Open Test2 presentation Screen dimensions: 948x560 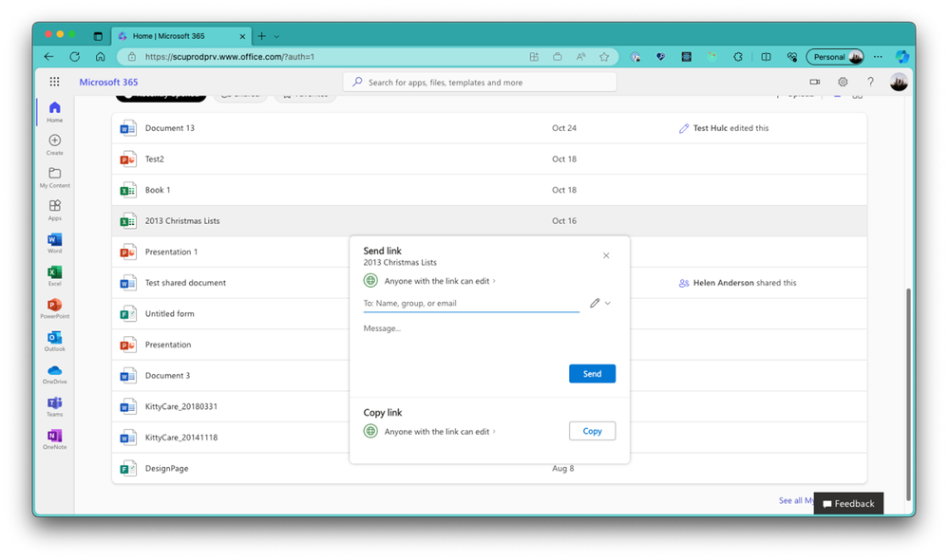click(154, 159)
